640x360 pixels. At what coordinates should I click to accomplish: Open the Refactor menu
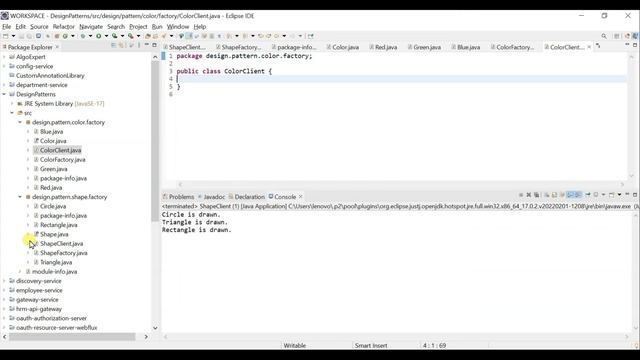click(64, 27)
